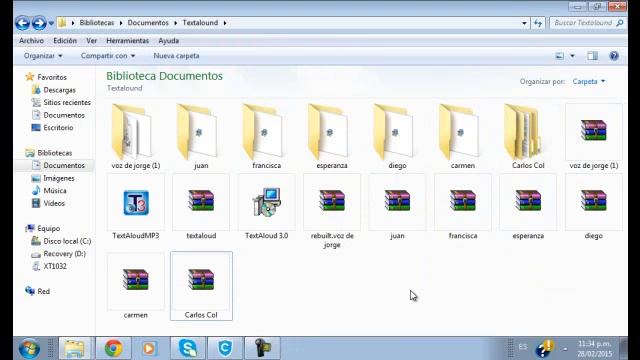Select the juan RAR archive
This screenshot has height=360, width=640.
click(x=397, y=207)
